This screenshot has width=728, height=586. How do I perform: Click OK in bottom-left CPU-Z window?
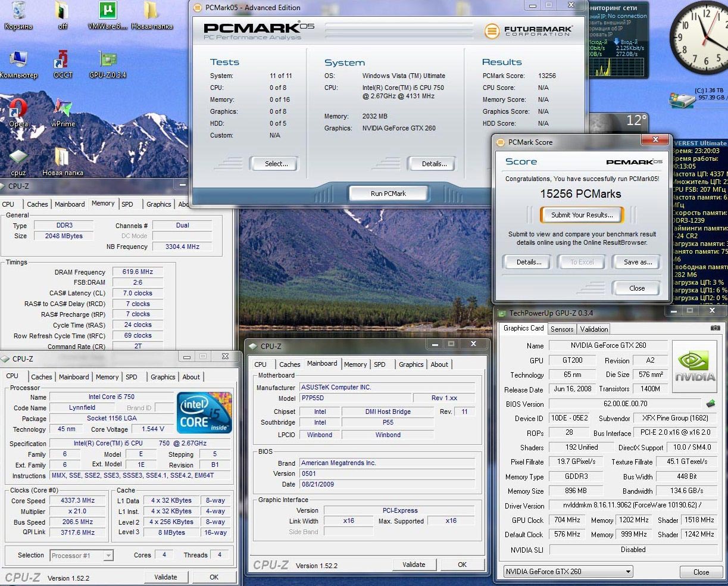coord(214,577)
